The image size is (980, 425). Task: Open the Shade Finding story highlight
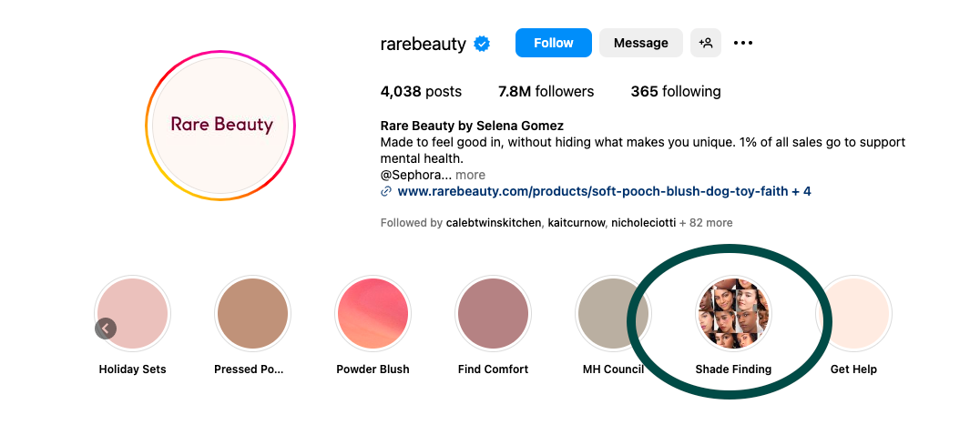click(733, 315)
